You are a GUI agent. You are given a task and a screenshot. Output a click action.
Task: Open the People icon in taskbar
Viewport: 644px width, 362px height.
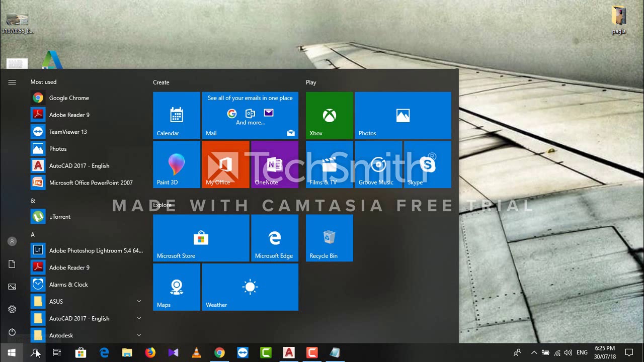pyautogui.click(x=517, y=352)
